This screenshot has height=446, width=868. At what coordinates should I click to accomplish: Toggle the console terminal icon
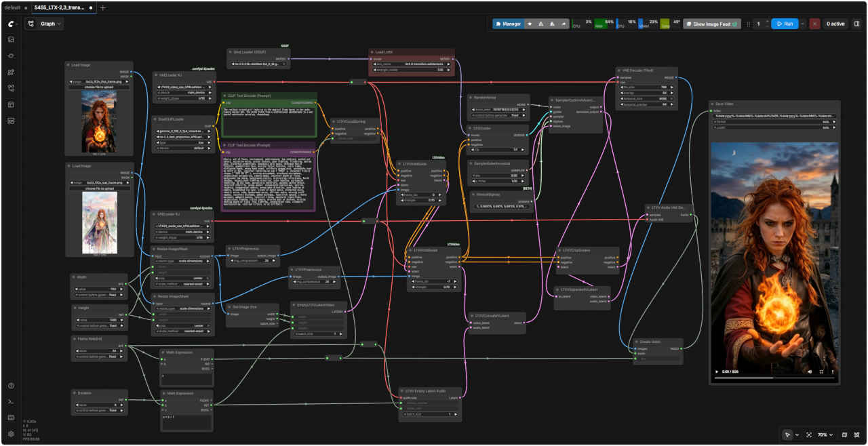11,402
